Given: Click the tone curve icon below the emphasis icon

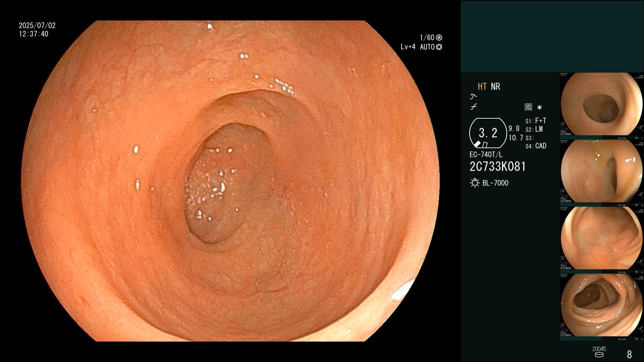Looking at the screenshot, I should 474,107.
